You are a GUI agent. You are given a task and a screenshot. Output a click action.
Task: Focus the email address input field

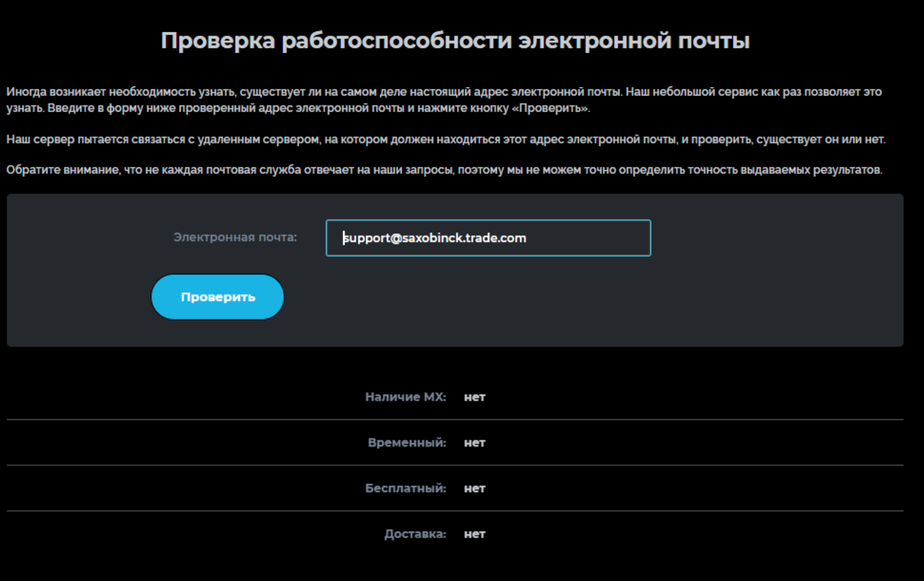coord(488,238)
